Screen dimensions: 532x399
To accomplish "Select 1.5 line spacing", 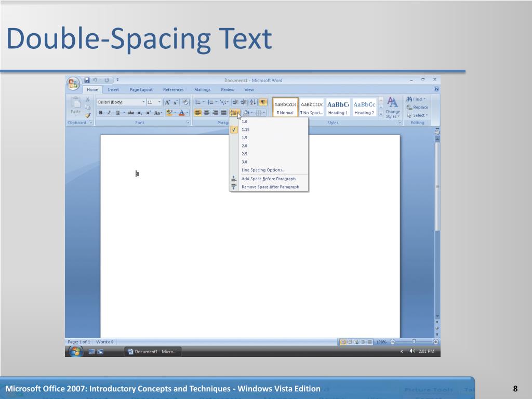I will (269, 138).
